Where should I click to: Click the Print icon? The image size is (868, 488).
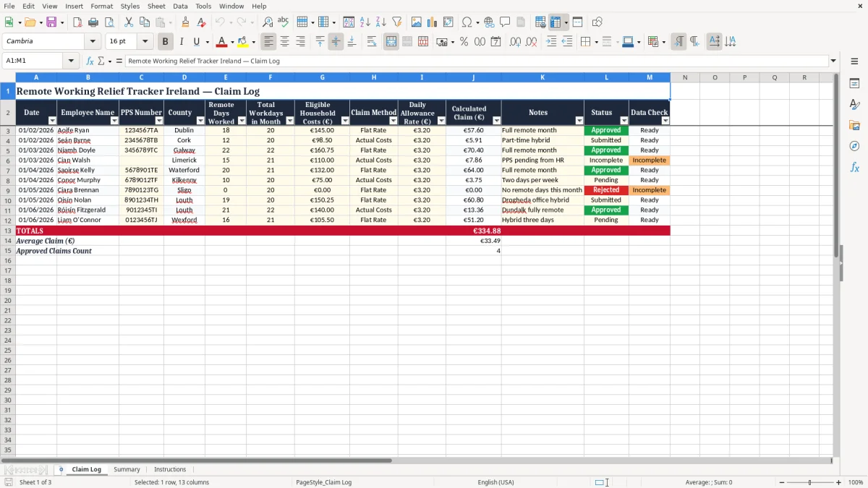(93, 22)
